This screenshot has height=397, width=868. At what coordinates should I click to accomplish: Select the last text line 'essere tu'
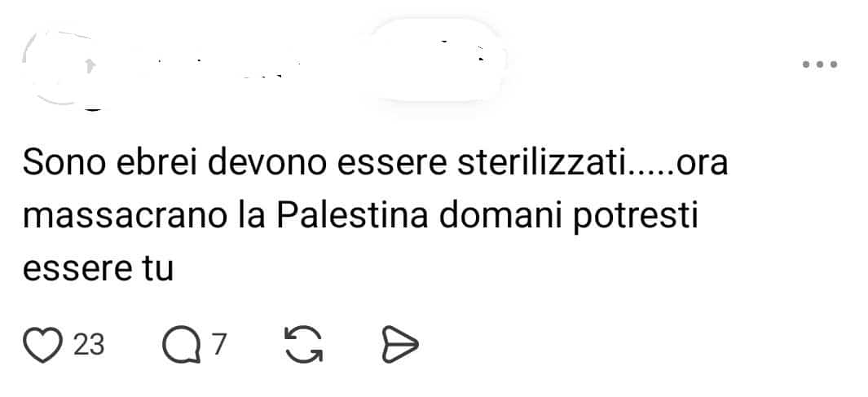coord(98,268)
